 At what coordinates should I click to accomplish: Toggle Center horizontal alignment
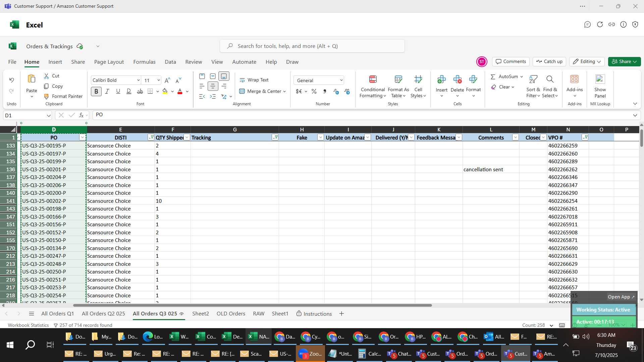click(x=213, y=86)
